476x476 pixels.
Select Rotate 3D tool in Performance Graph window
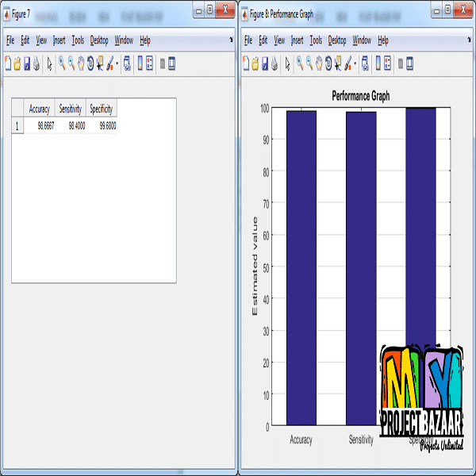tap(328, 64)
